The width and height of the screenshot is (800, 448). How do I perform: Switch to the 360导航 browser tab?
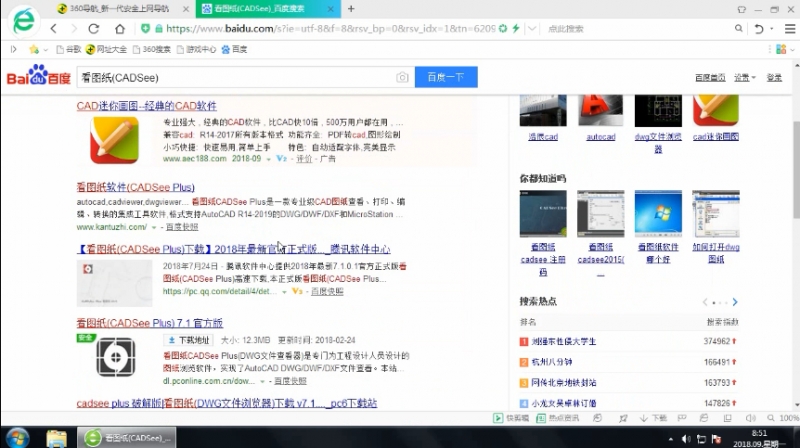[118, 9]
